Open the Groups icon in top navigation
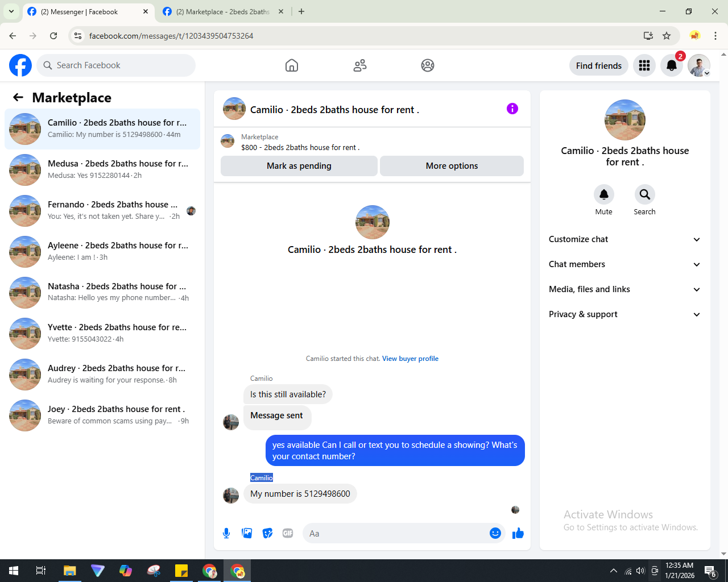Image resolution: width=728 pixels, height=582 pixels. click(x=428, y=65)
